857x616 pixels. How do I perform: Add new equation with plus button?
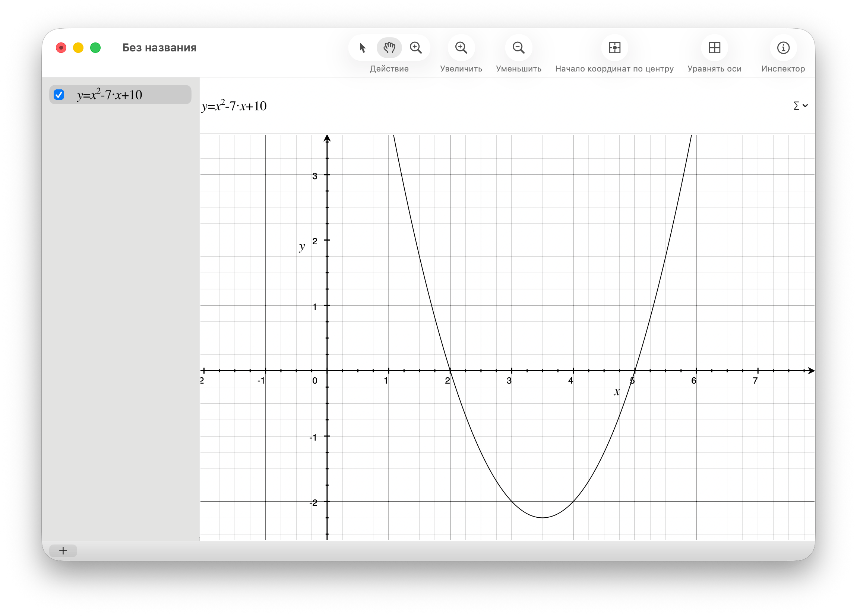(x=63, y=551)
